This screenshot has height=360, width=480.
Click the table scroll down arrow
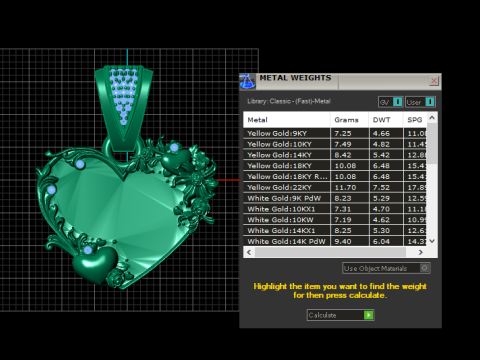click(x=432, y=241)
